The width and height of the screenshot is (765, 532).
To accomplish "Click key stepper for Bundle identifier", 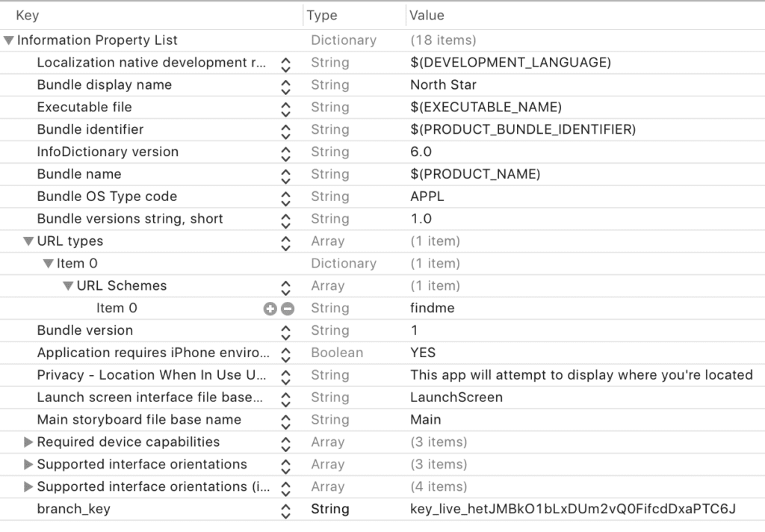I will 285,130.
